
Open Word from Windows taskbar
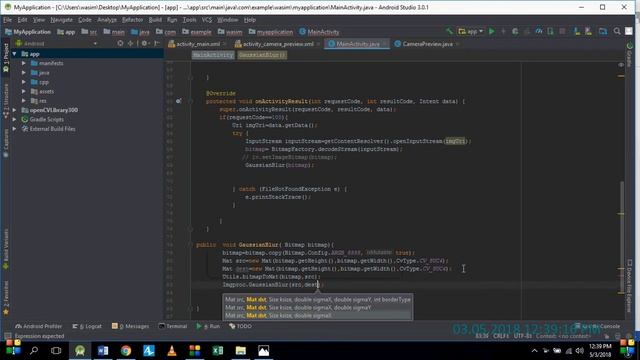(103, 351)
